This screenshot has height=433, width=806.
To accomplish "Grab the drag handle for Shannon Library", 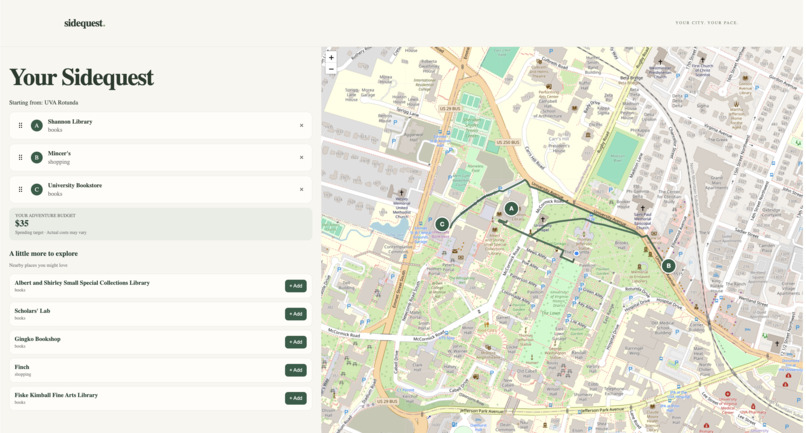I will (21, 125).
